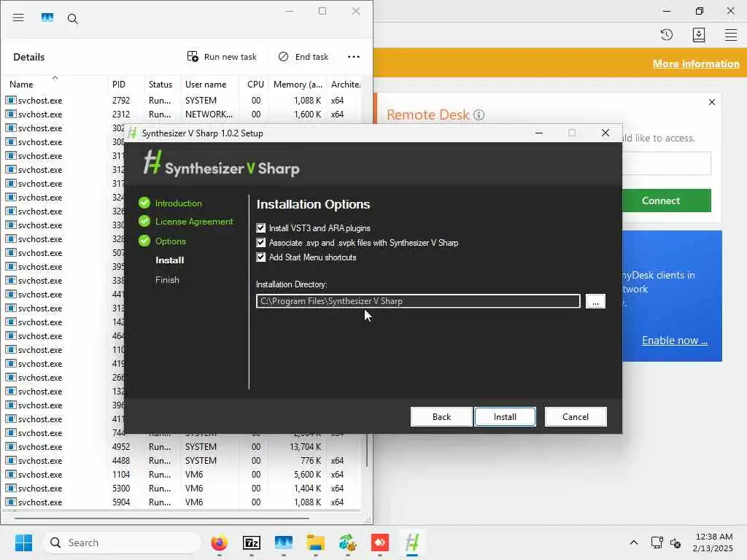Viewport: 747px width, 560px height.
Task: Click Install to begin installation
Action: 505,416
